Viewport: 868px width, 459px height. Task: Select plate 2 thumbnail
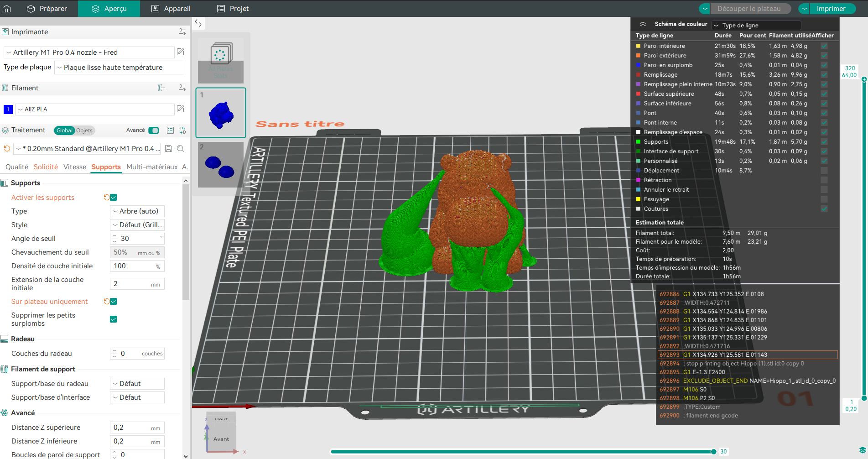(221, 165)
